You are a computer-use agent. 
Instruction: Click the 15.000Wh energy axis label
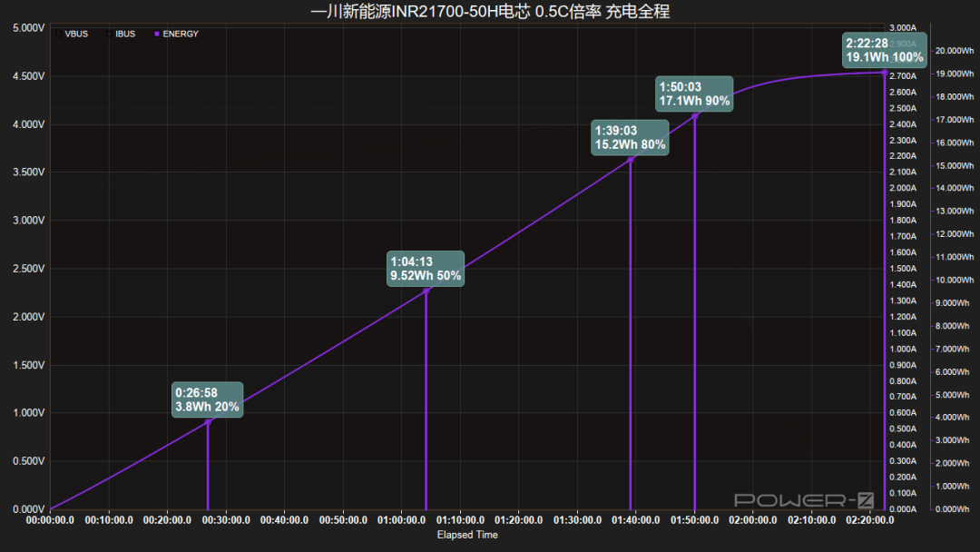click(x=955, y=165)
